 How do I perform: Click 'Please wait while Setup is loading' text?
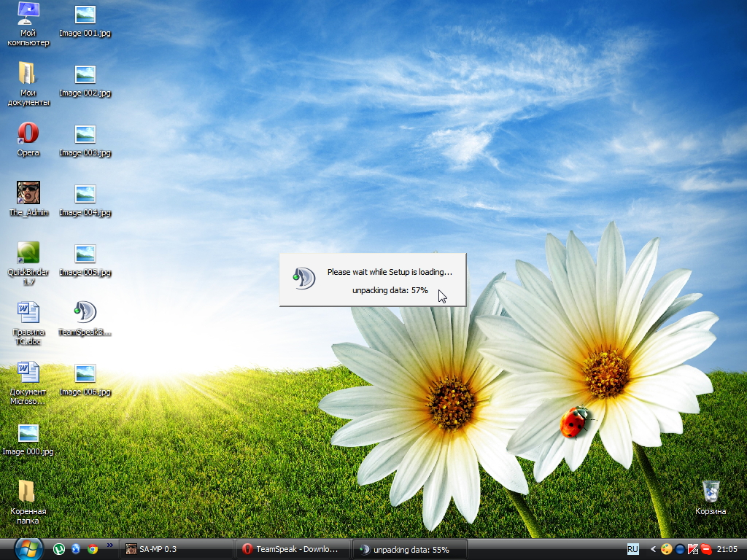pos(390,272)
